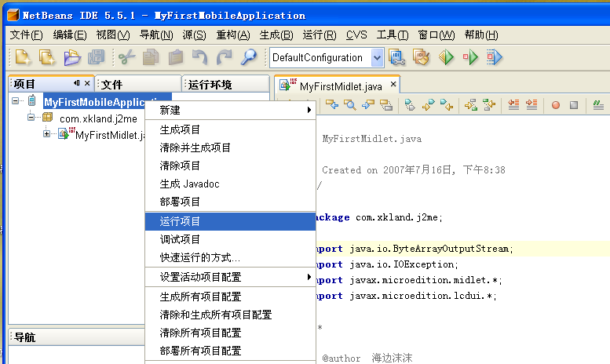Choose 快速运行的方式... from the context menu
This screenshot has height=364, width=610.
(x=230, y=257)
